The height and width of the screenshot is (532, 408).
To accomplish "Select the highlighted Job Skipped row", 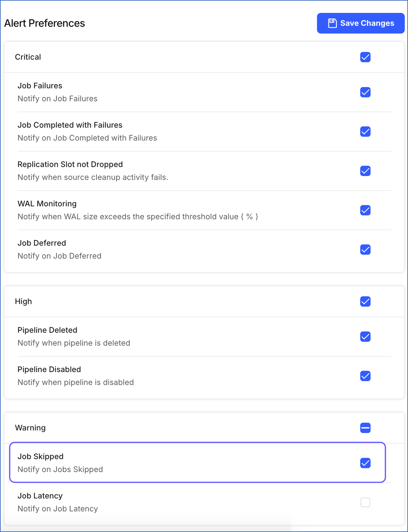I will pyautogui.click(x=197, y=463).
